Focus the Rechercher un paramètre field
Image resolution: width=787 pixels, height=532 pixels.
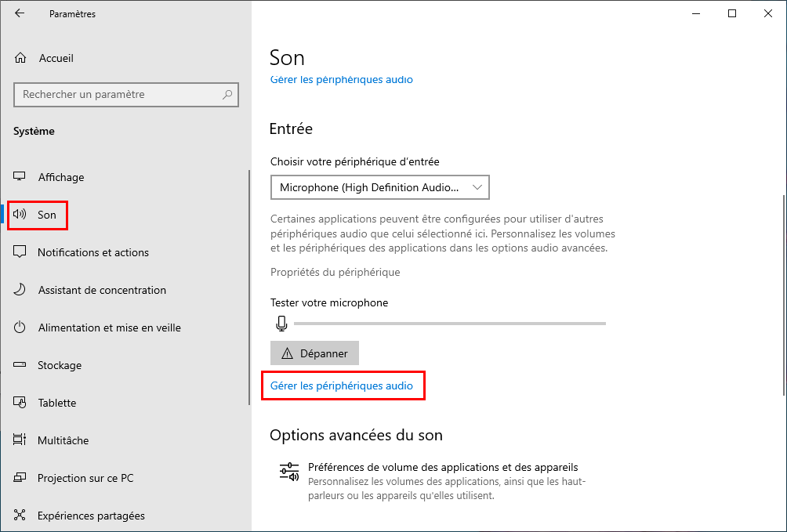[x=126, y=94]
